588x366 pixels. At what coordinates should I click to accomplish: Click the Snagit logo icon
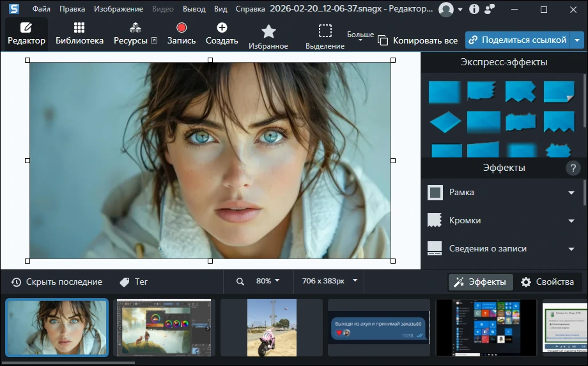click(x=14, y=9)
